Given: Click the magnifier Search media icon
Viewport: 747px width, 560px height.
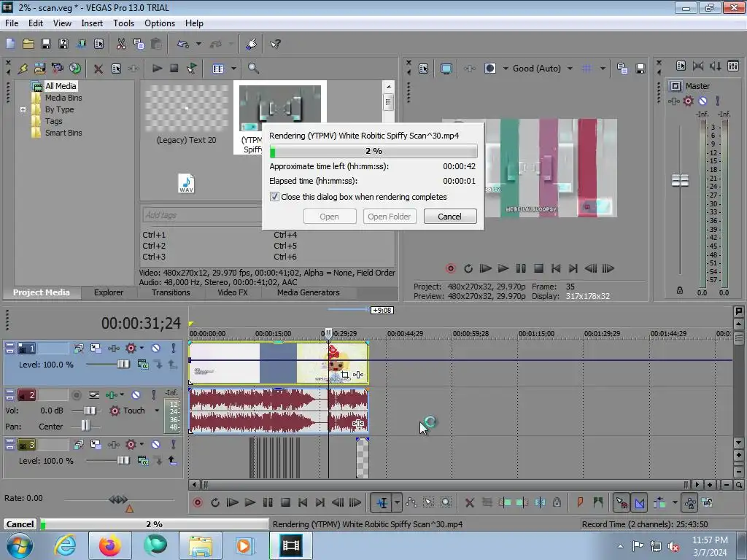Looking at the screenshot, I should (x=253, y=69).
